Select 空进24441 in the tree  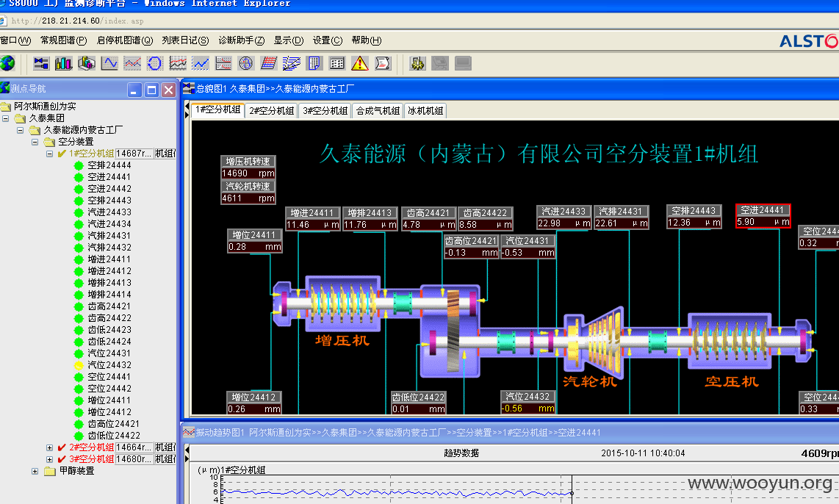tap(109, 177)
